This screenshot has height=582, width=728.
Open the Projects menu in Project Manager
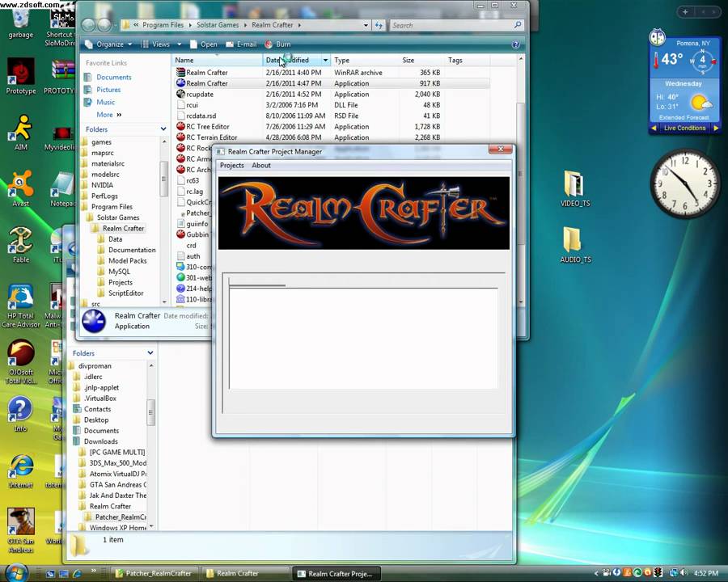tap(231, 165)
